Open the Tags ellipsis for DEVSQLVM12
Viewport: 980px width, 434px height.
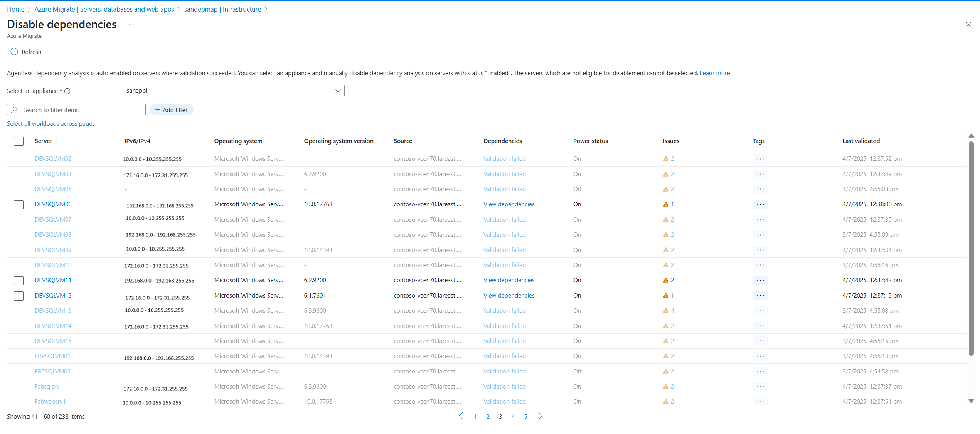[760, 296]
